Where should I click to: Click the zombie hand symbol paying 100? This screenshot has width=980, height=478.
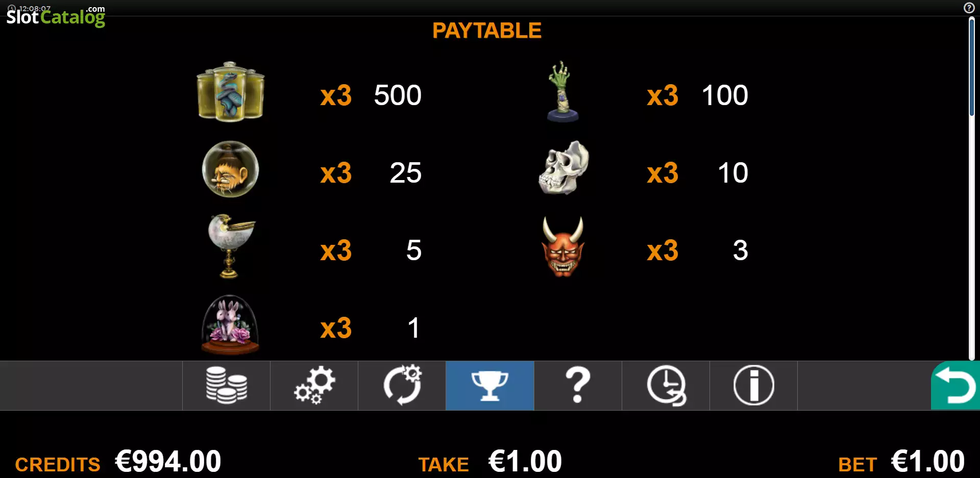[562, 92]
